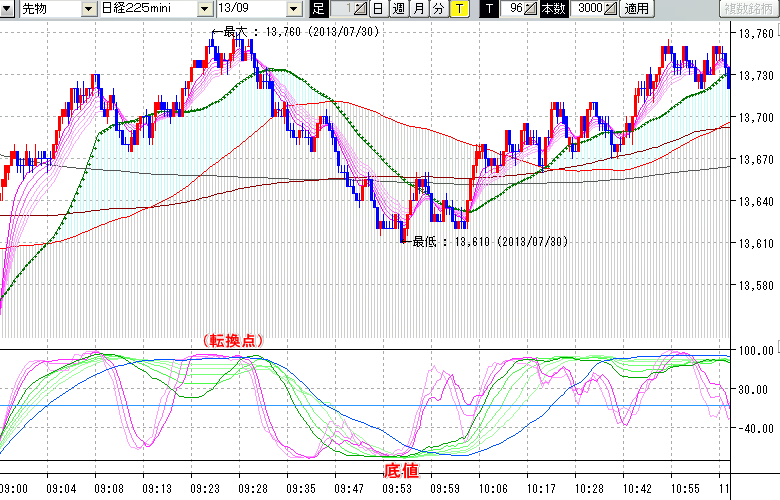Click the red 底値 bottom marker
The height and width of the screenshot is (500, 780).
[x=401, y=470]
